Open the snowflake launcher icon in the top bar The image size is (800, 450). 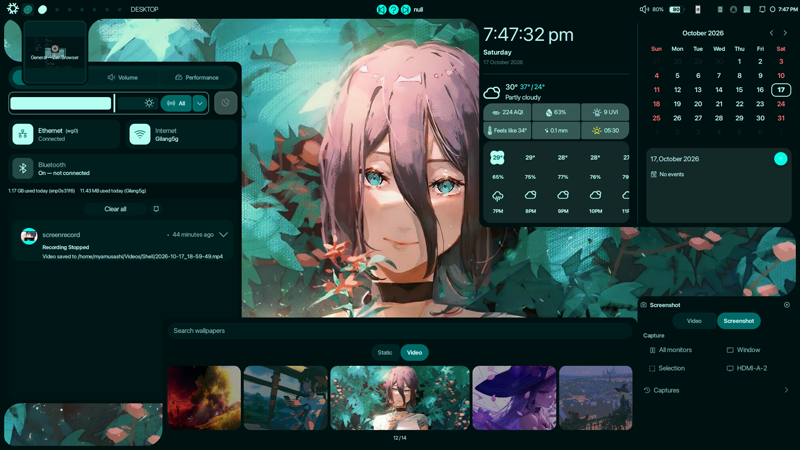click(12, 9)
